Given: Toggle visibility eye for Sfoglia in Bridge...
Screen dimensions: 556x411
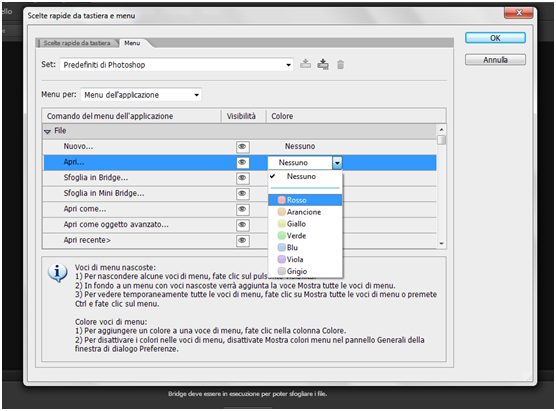Looking at the screenshot, I should click(x=243, y=178).
